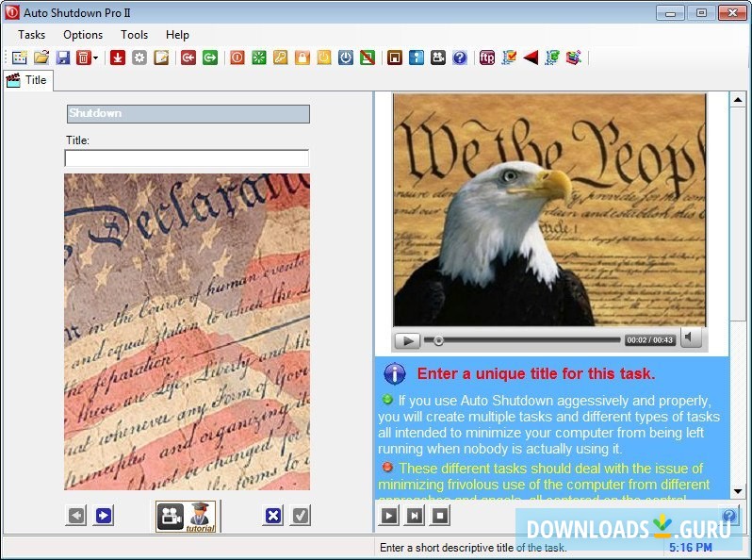Open the Tasks menu
752x560 pixels.
32,35
